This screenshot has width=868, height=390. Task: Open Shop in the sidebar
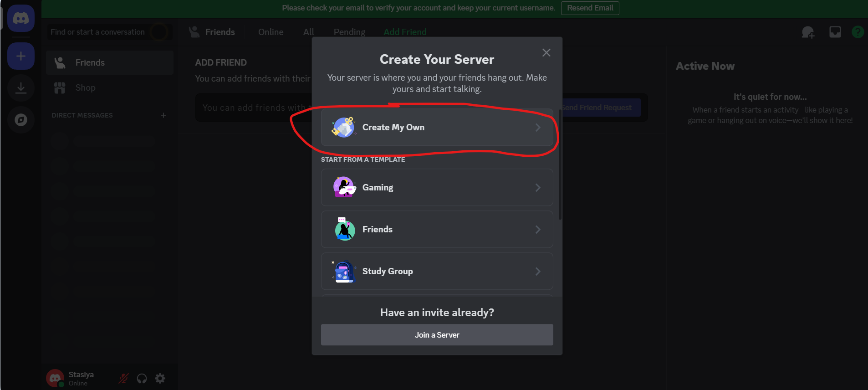110,87
